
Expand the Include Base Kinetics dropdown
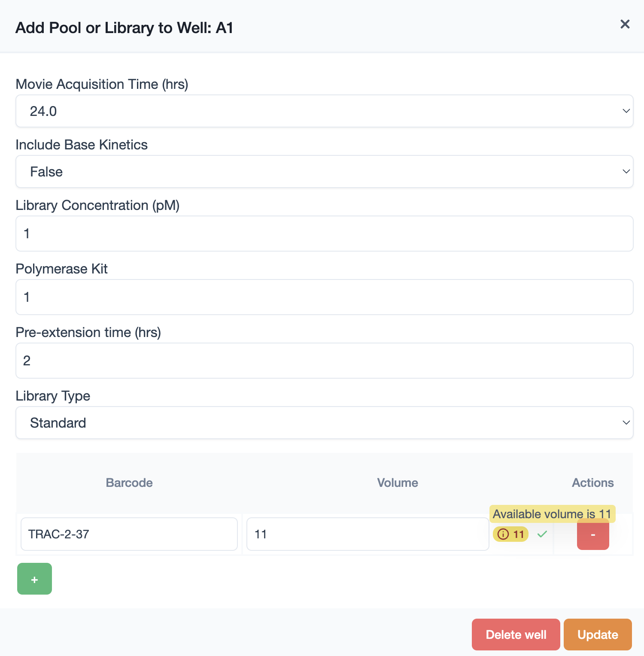point(324,172)
